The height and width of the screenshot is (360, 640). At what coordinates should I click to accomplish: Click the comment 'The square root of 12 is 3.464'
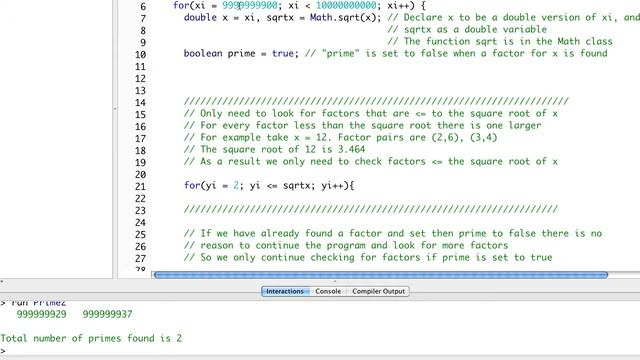[274, 149]
